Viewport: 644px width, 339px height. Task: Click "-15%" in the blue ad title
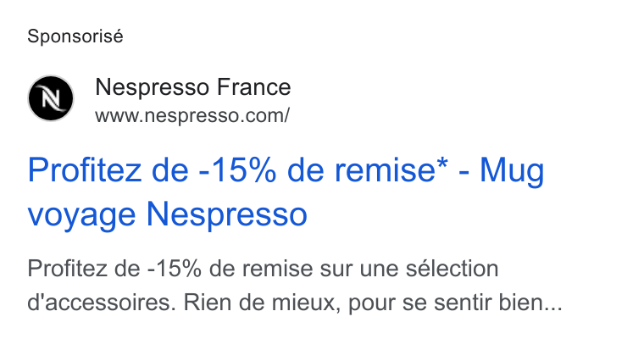[237, 170]
